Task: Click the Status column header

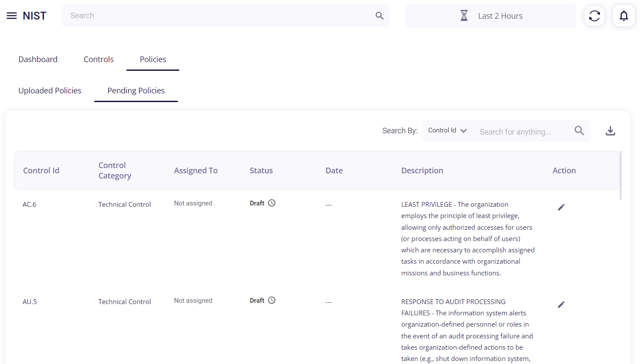Action: coord(261,171)
